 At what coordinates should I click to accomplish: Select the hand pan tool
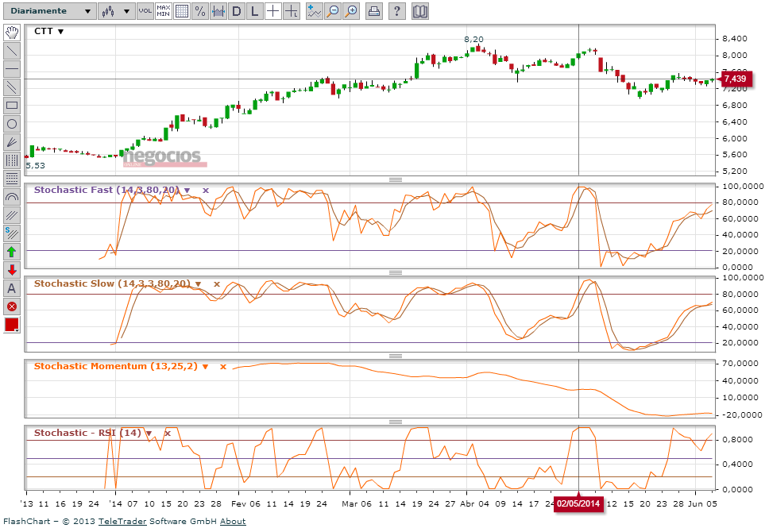[12, 33]
